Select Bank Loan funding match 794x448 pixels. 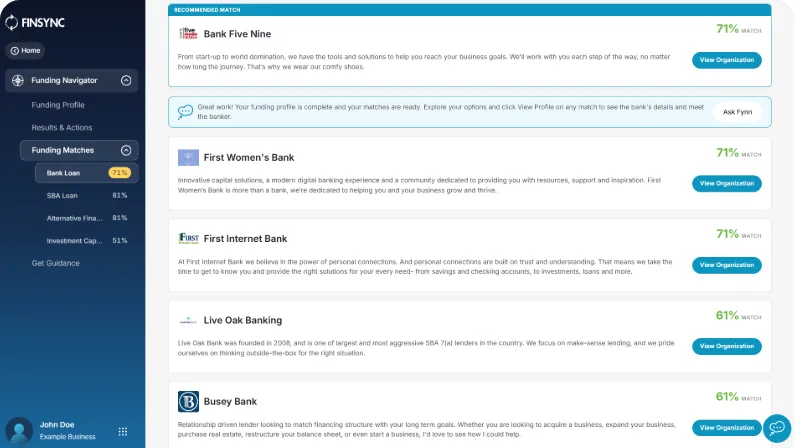[87, 173]
